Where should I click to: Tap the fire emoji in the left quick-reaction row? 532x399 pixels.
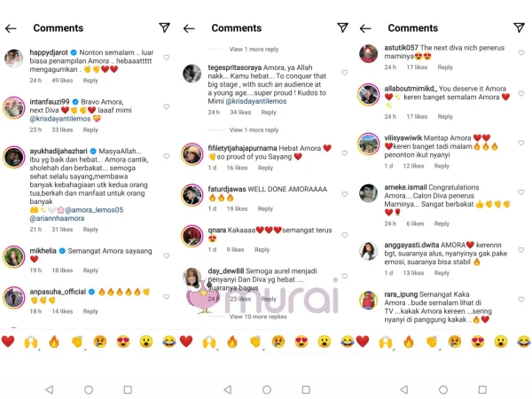(54, 341)
